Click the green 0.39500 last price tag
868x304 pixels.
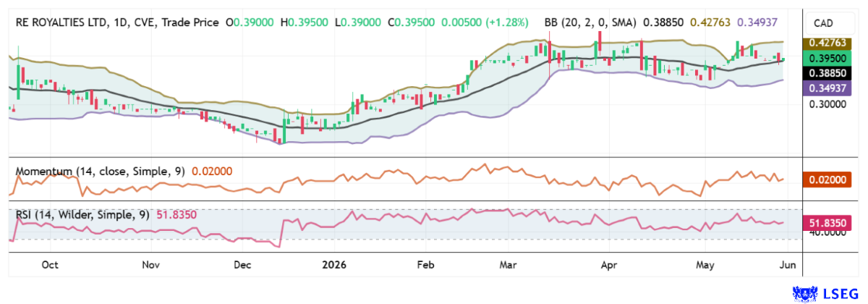(828, 57)
